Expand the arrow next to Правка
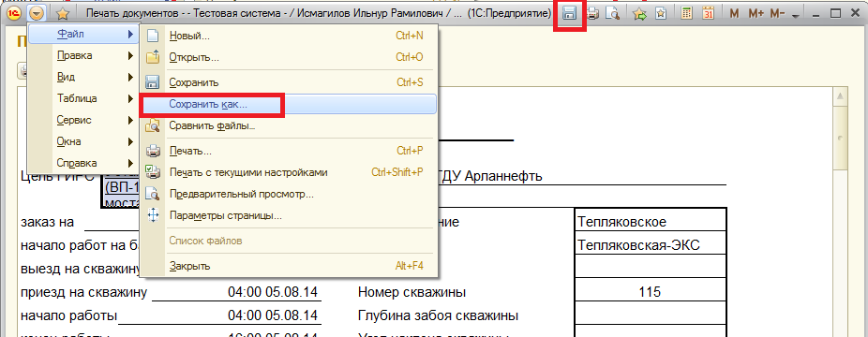This screenshot has width=868, height=337. pos(130,56)
